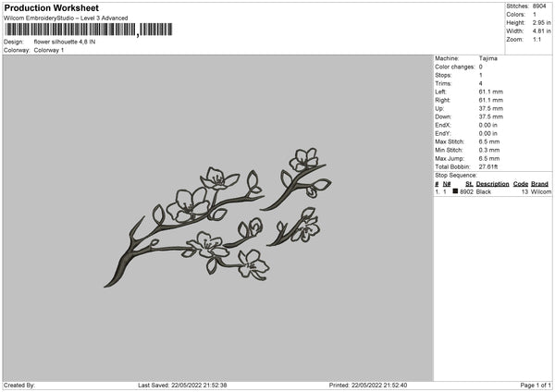Image resolution: width=555 pixels, height=392 pixels.
Task: Click the Black thread description
Action: 484,191
